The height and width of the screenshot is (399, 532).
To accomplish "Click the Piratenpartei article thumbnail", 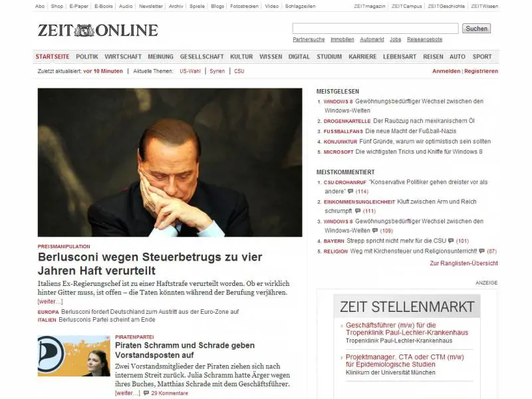I will [74, 356].
